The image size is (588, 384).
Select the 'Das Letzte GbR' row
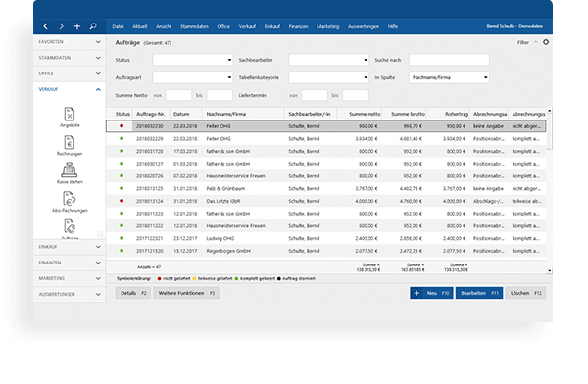pyautogui.click(x=326, y=201)
